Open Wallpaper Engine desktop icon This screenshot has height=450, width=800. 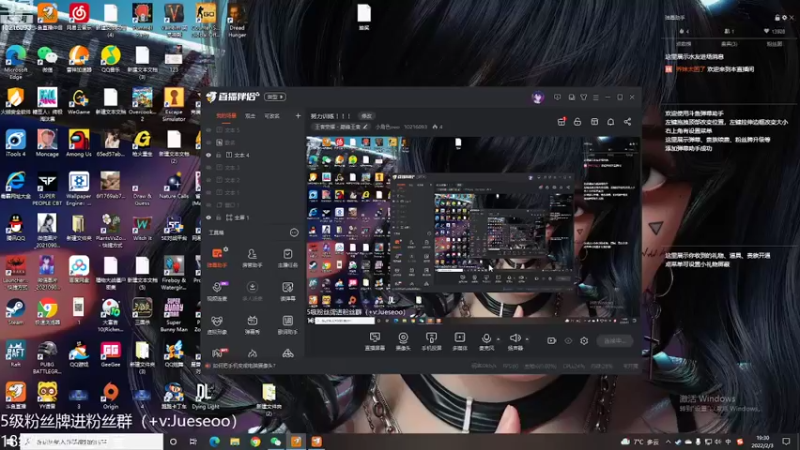79,189
